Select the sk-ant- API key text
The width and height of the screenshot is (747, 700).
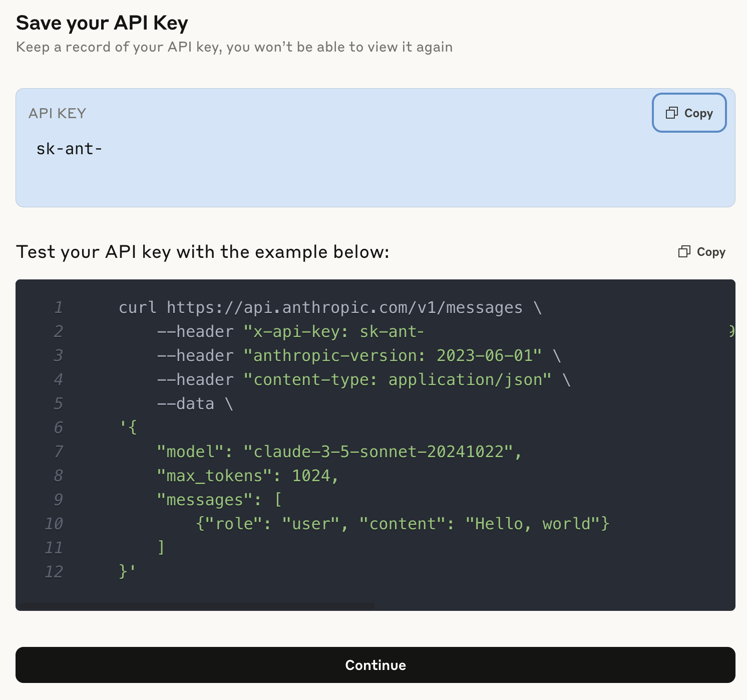[69, 149]
